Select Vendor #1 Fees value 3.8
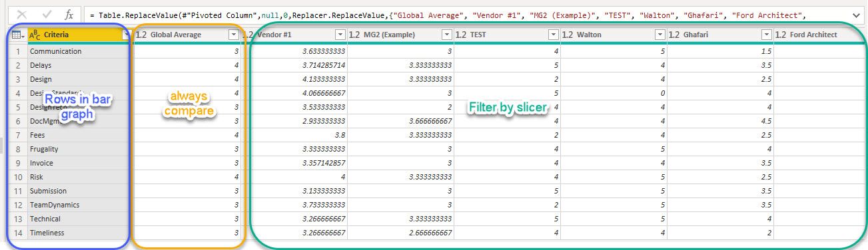Screen dimensions: 868x250 [x=293, y=135]
